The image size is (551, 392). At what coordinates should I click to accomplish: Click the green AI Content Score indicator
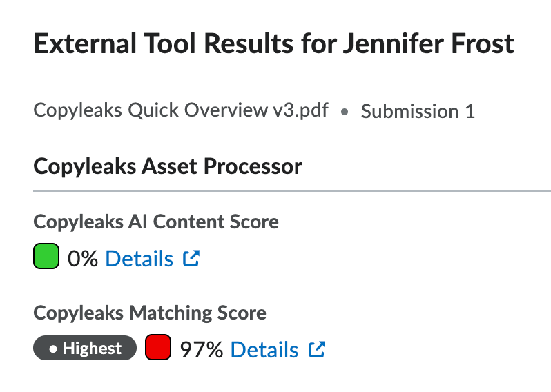pyautogui.click(x=46, y=258)
